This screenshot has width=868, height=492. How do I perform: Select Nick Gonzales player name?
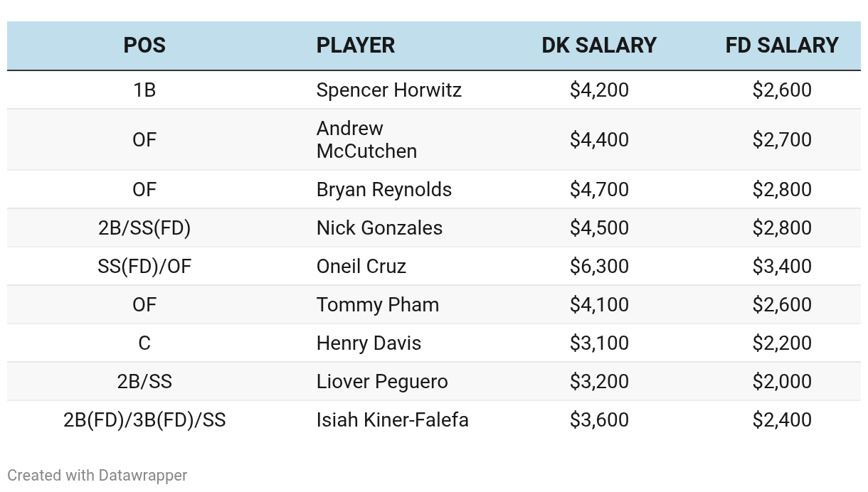point(379,228)
